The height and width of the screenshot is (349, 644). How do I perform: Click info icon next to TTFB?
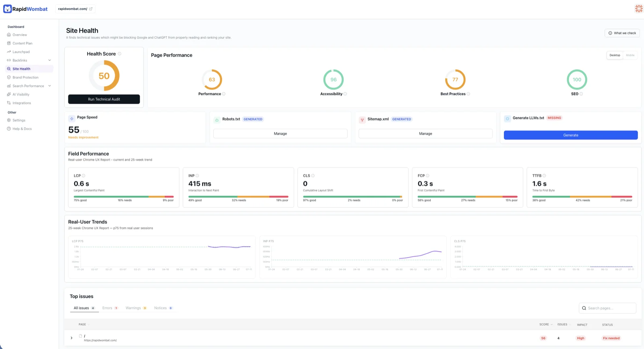point(544,176)
